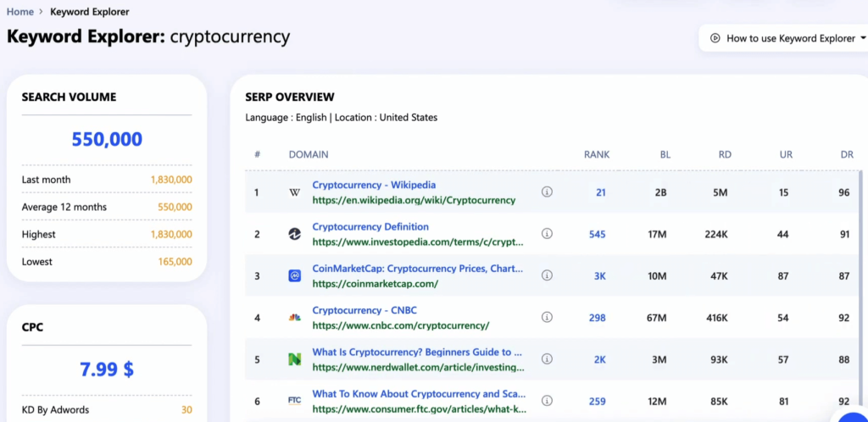
Task: Click the 550,000 search volume figure
Action: 107,139
